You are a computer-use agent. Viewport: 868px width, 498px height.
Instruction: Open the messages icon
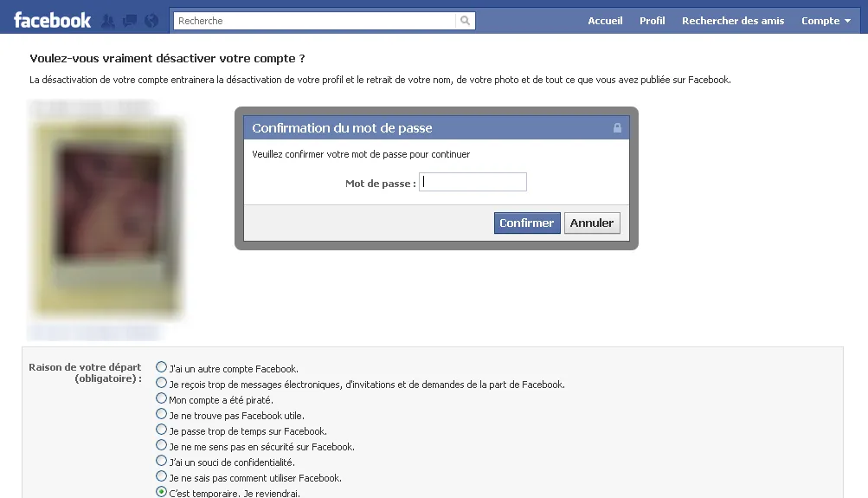tap(130, 21)
